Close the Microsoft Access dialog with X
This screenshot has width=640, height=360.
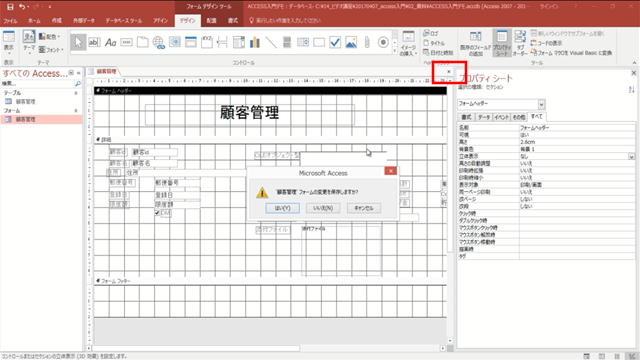click(391, 171)
